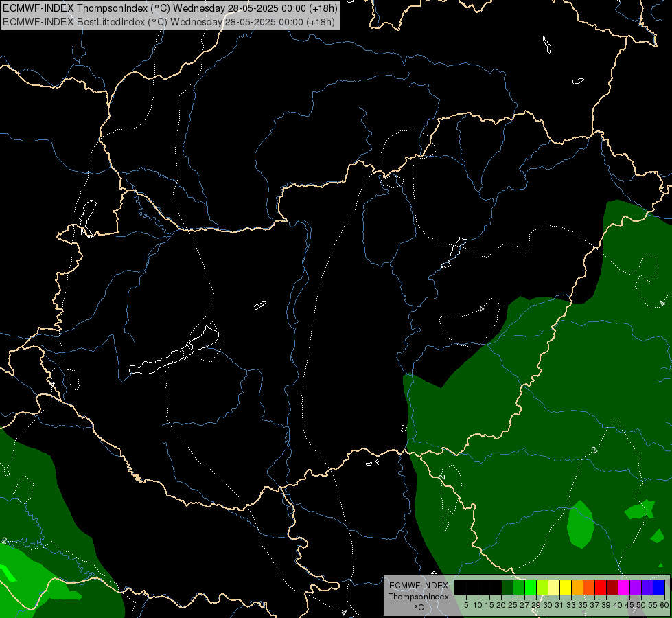The image size is (672, 618).
Task: Click the bright red 37–39 legend swatch
Action: (601, 587)
